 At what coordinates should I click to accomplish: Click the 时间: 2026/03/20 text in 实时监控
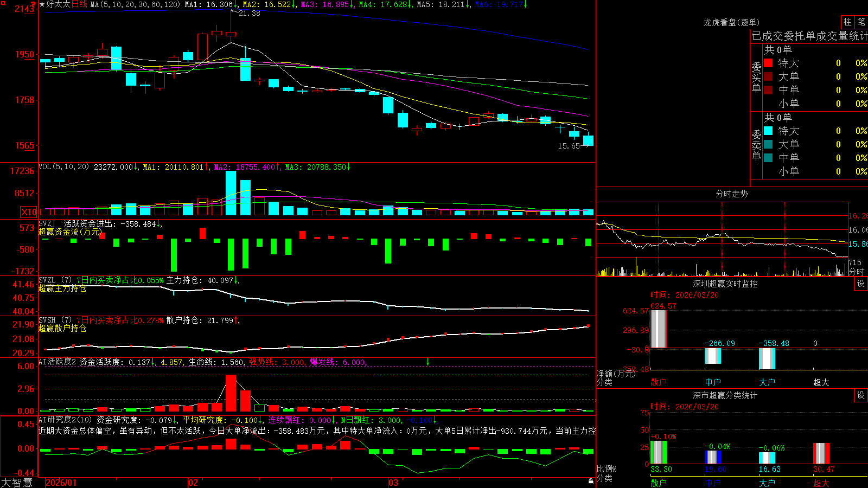[x=685, y=295]
